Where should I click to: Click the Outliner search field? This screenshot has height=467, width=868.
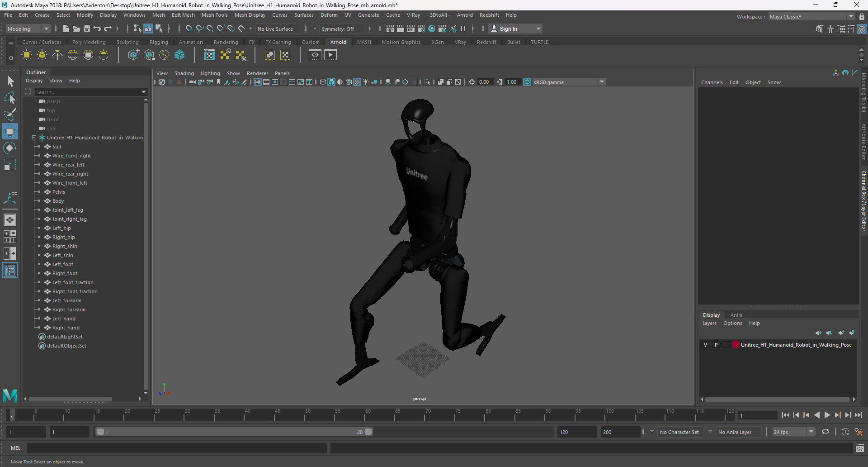pos(89,92)
